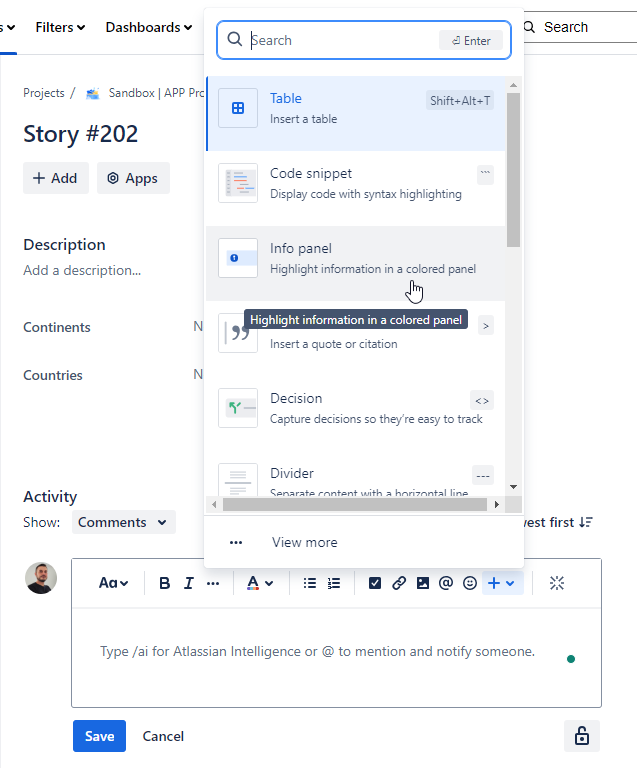Click the Divider icon thumbnail
637x768 pixels.
coord(238,480)
